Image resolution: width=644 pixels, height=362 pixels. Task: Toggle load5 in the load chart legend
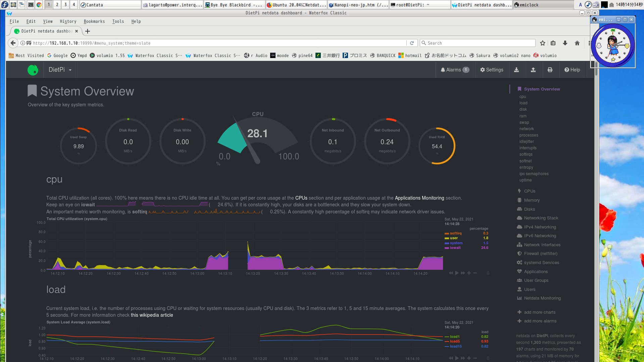(x=455, y=341)
